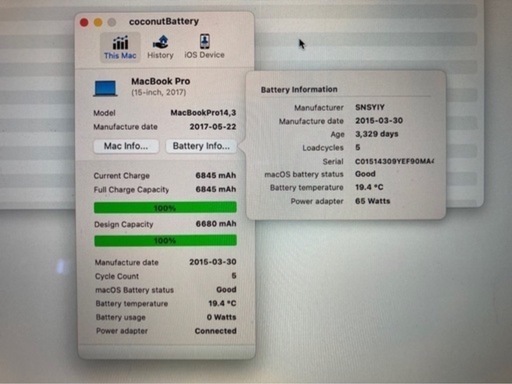Viewport: 512px width, 384px height.
Task: Click the MacBook Pro device name heading
Action: point(161,81)
